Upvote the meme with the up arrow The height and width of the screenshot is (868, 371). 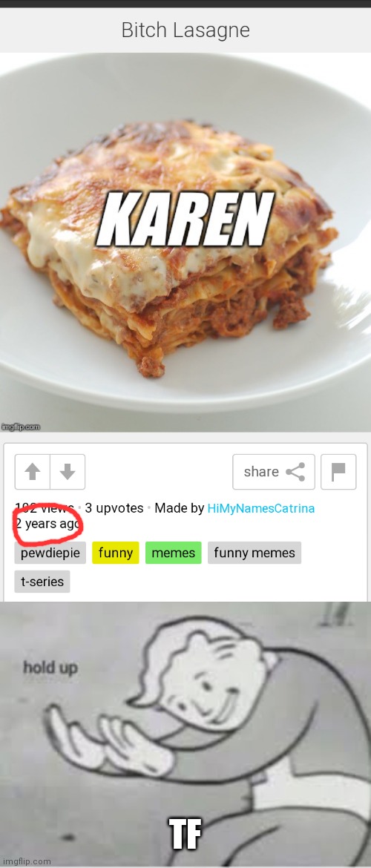[x=33, y=472]
